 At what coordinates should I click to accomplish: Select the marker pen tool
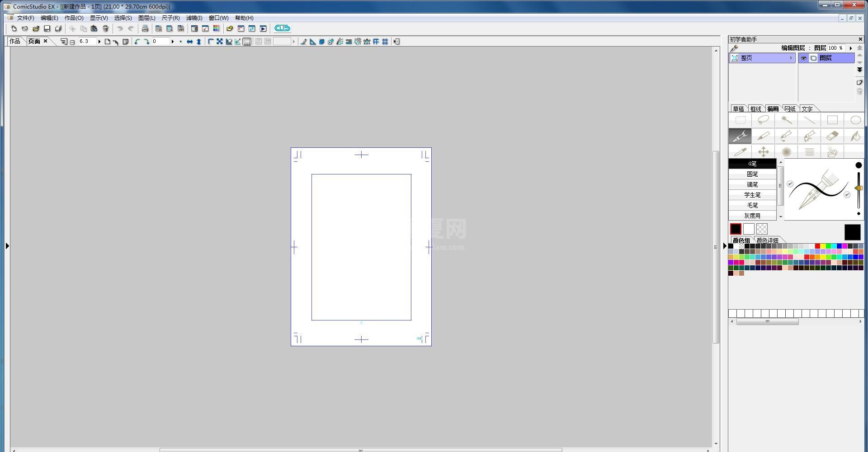click(763, 136)
